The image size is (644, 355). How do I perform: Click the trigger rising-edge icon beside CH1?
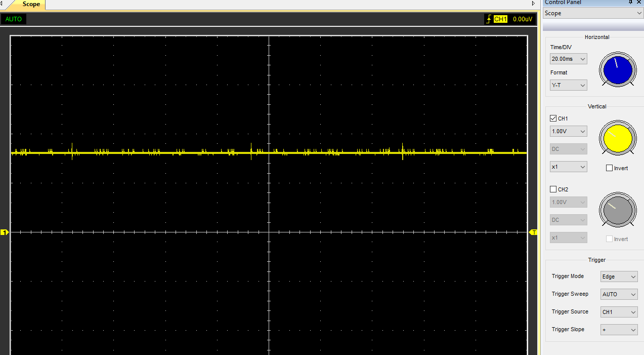point(488,19)
